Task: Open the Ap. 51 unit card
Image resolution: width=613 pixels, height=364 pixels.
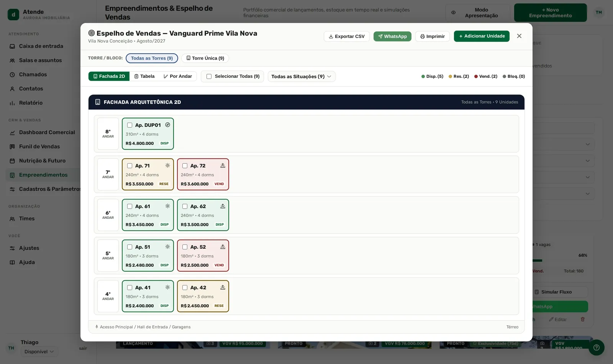Action: pyautogui.click(x=148, y=256)
